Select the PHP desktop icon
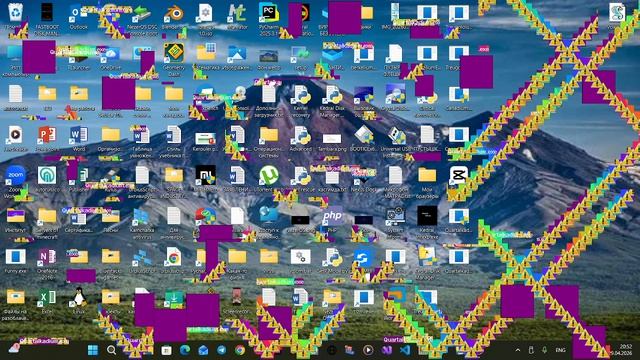This screenshot has width=640, height=360. (x=332, y=216)
